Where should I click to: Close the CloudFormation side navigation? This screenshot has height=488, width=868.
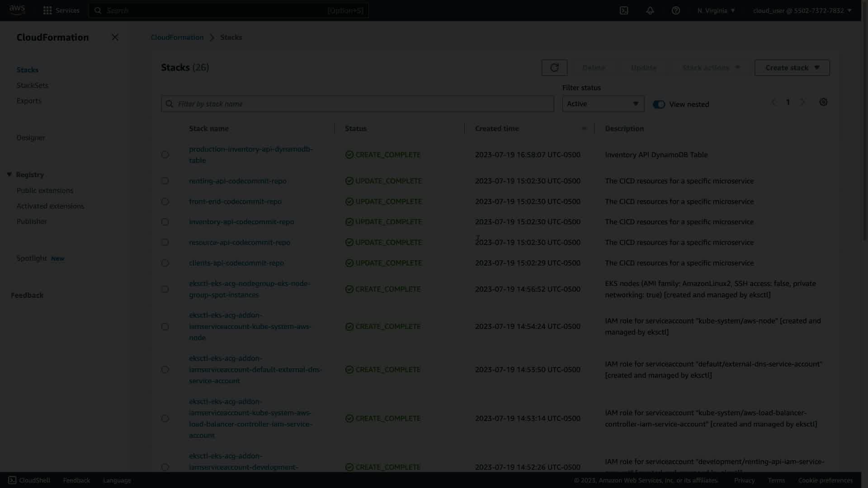tap(115, 38)
